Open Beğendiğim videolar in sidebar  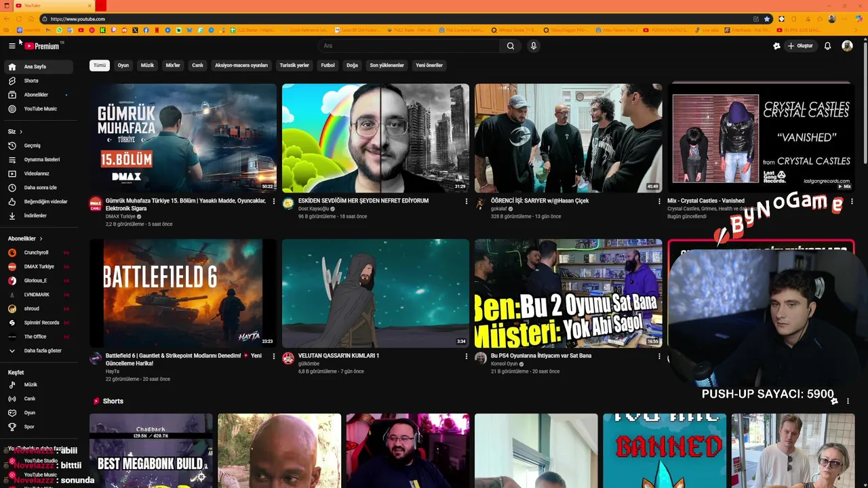coord(39,202)
